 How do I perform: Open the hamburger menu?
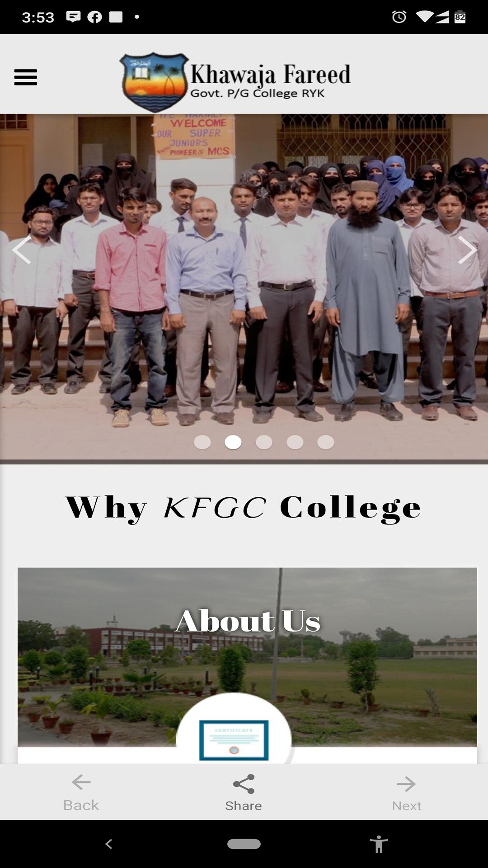pos(26,77)
